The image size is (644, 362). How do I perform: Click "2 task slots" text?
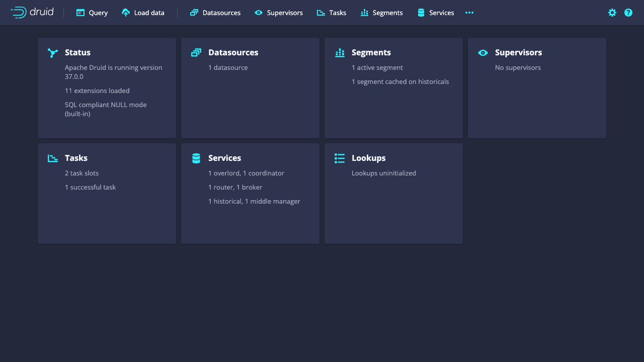[82, 173]
